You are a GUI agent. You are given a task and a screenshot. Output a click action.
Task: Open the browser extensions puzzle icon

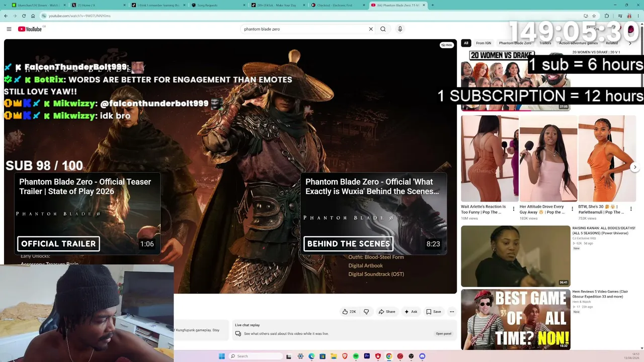(x=606, y=16)
